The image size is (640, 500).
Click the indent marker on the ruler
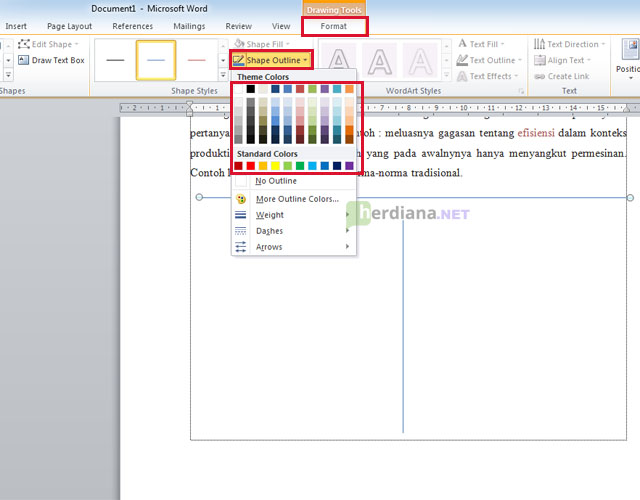click(x=189, y=108)
